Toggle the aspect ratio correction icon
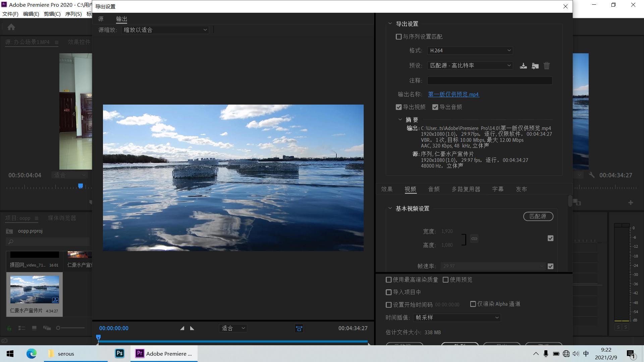This screenshot has height=362, width=644. click(x=299, y=328)
